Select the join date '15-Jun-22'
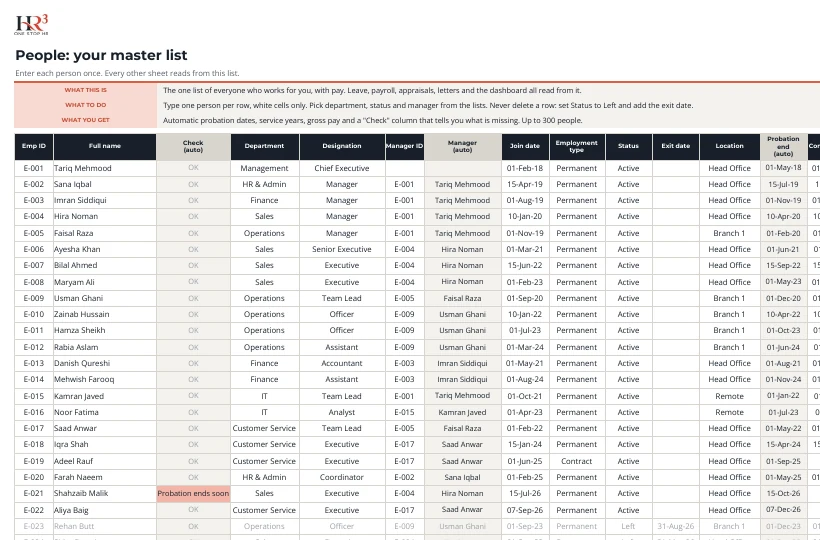Viewport: 820px width, 540px height. coord(525,266)
